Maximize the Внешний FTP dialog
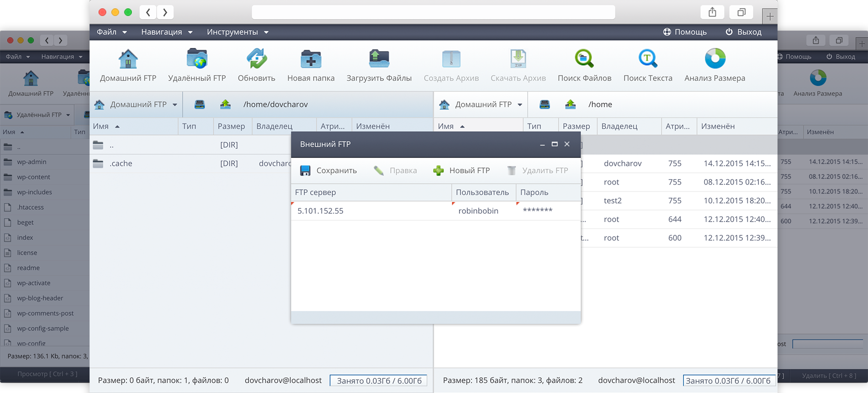This screenshot has width=868, height=393. (555, 144)
